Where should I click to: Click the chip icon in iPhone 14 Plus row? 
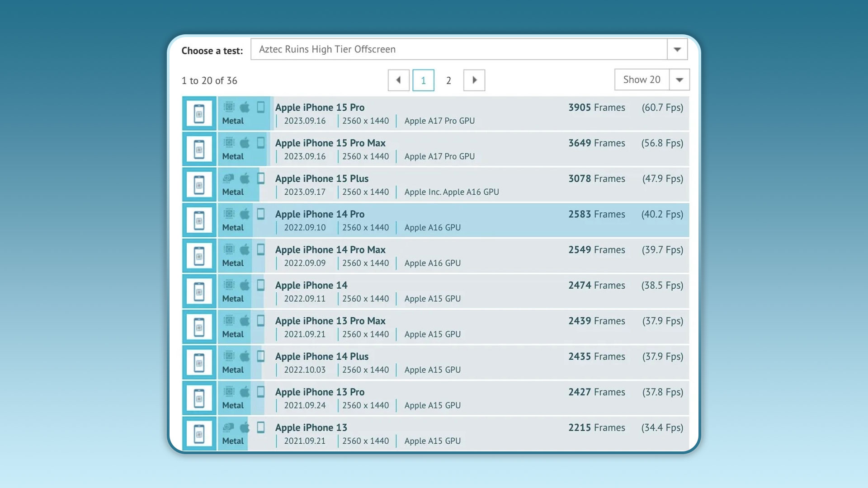pyautogui.click(x=229, y=356)
